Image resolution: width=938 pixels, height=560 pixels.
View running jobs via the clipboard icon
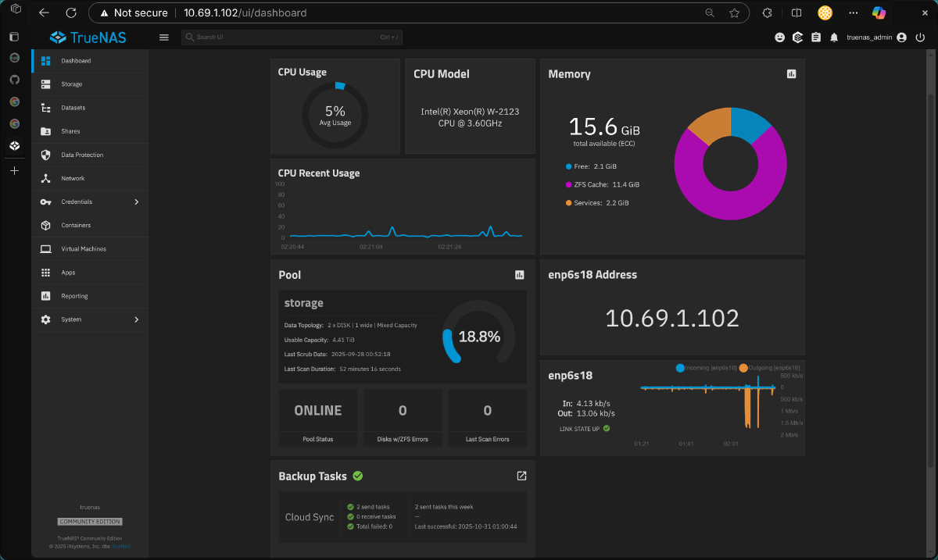(x=815, y=37)
